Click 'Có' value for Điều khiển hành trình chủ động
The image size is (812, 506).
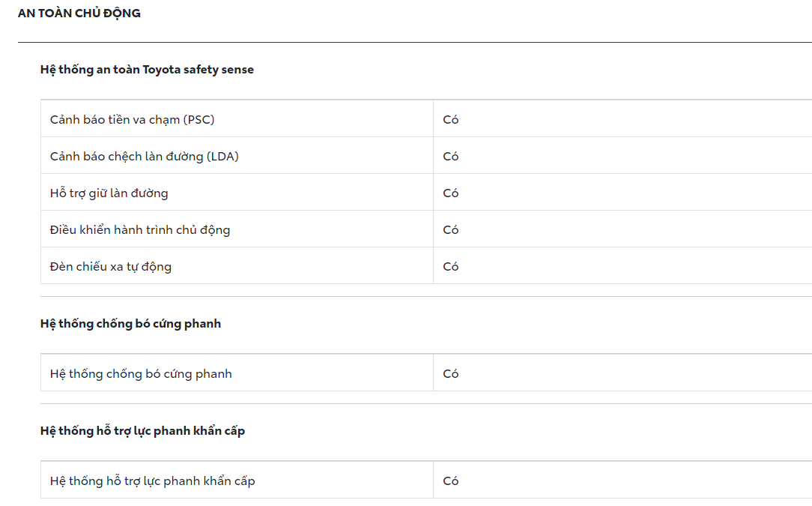(450, 229)
